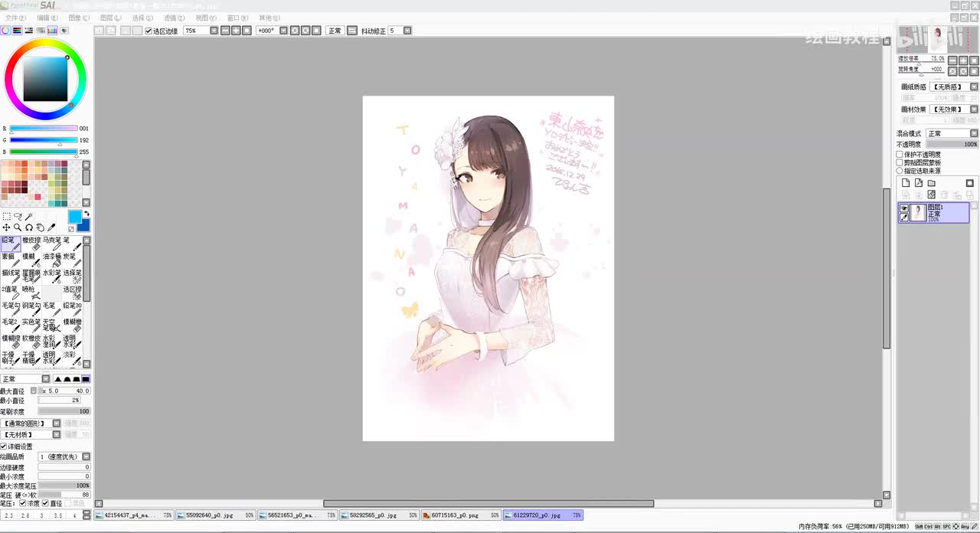Switch to the 55092640_p0.jpg document tab
Image resolution: width=980 pixels, height=533 pixels.
point(215,515)
